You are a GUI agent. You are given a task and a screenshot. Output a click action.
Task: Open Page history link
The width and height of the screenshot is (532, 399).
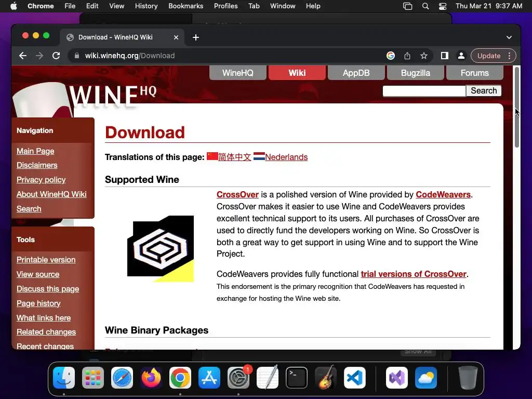(38, 303)
